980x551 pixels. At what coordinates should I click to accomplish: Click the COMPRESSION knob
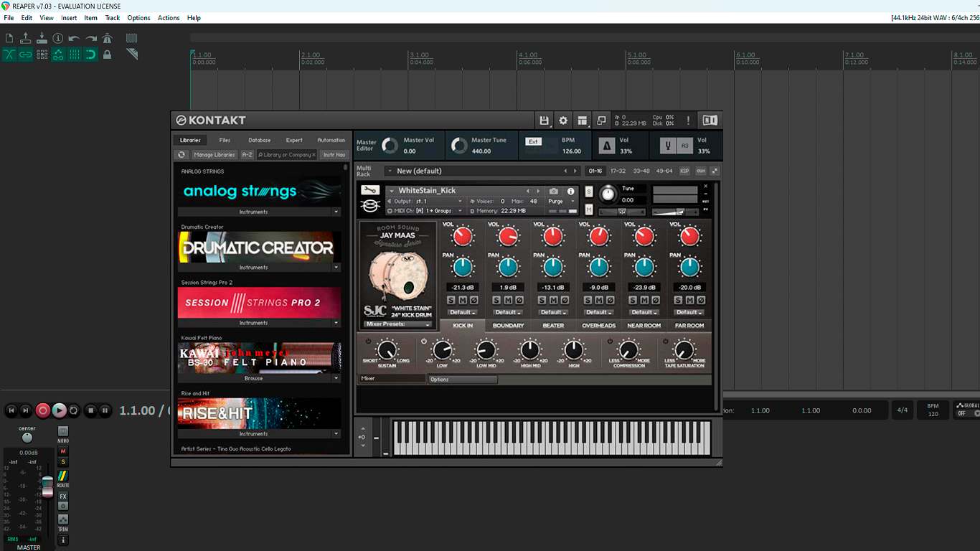(628, 351)
